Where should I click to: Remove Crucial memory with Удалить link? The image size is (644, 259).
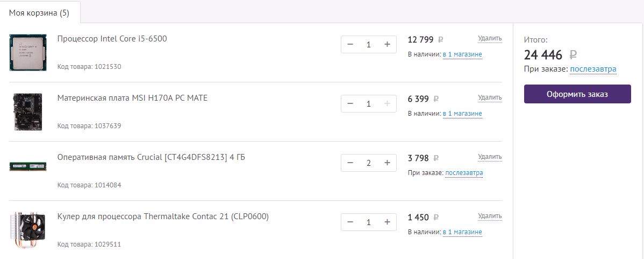490,157
